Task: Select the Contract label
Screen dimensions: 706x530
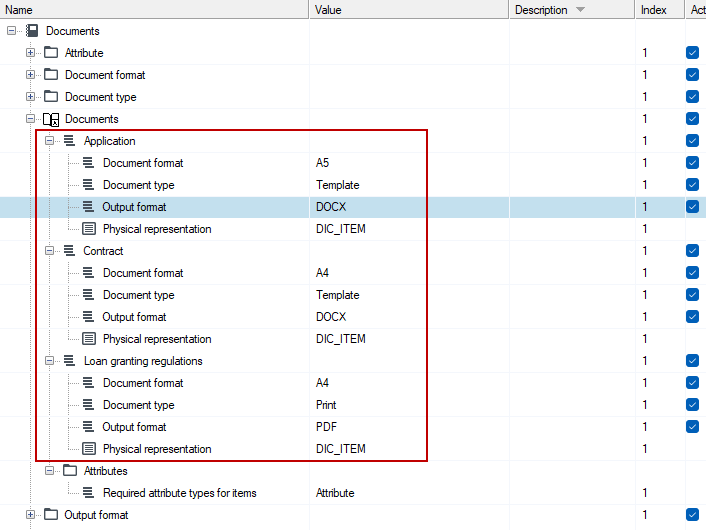Action: pyautogui.click(x=103, y=251)
